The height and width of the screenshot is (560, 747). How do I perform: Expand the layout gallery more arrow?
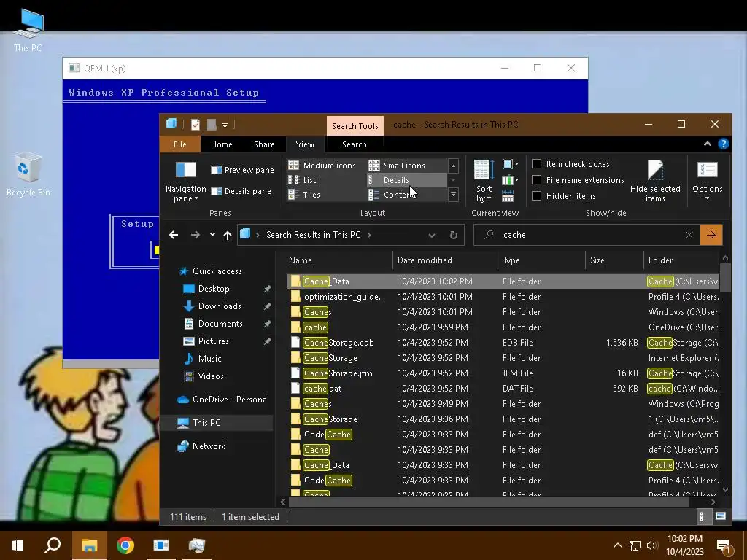click(x=453, y=195)
